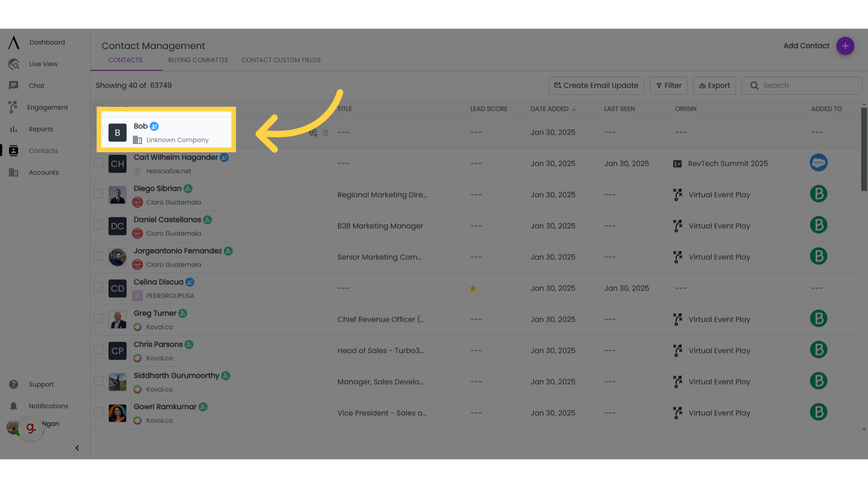Click the Notifications bell

point(14,406)
